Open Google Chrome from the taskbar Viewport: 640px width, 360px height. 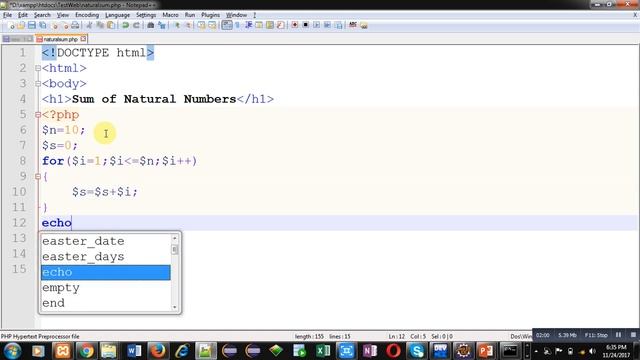86,351
